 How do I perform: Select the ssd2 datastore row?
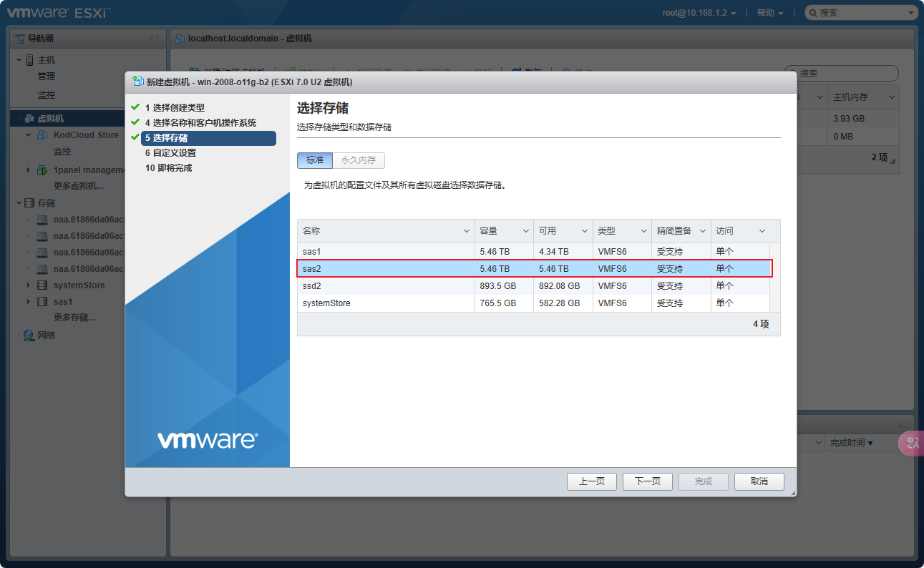(x=533, y=286)
